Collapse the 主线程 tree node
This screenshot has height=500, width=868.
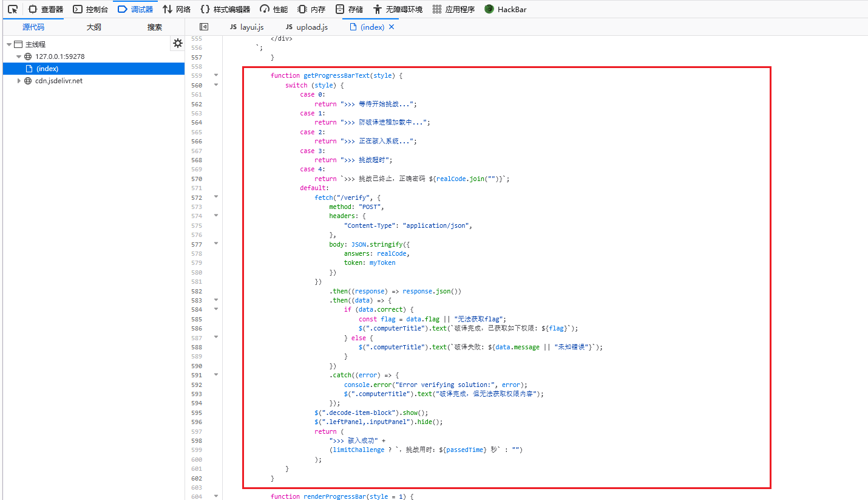[9, 44]
